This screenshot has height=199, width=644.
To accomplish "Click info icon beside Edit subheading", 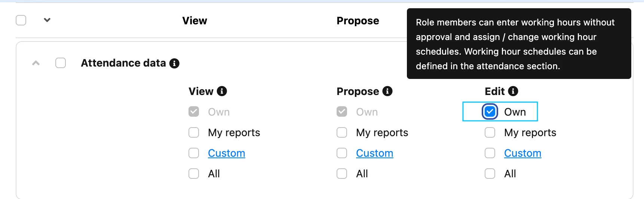I will point(513,91).
